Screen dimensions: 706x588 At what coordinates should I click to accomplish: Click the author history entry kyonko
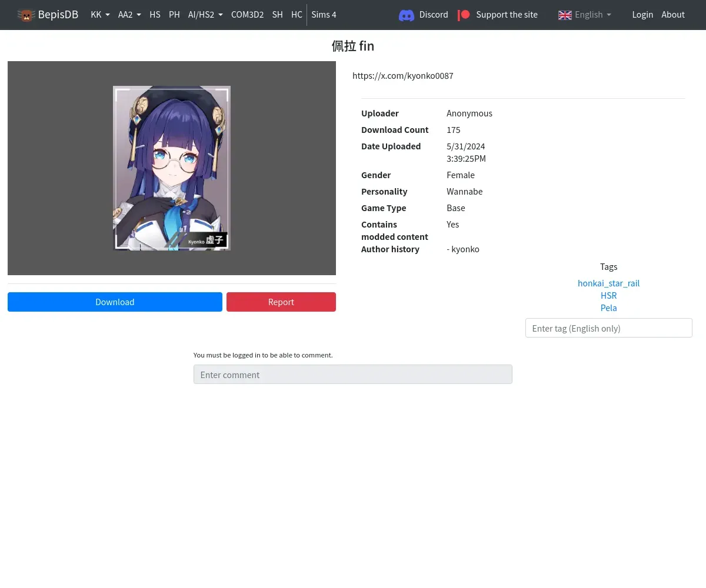463,249
